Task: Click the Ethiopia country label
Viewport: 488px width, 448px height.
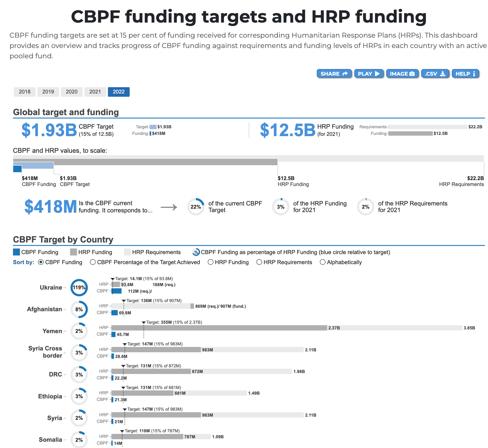Action: tap(50, 397)
